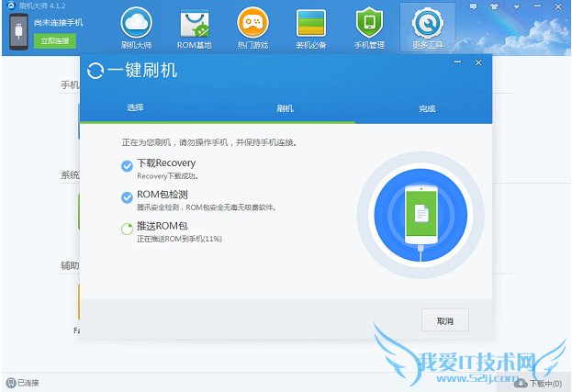This screenshot has height=392, width=572.
Task: Open the skin shirt icon in title bar
Action: (x=494, y=6)
